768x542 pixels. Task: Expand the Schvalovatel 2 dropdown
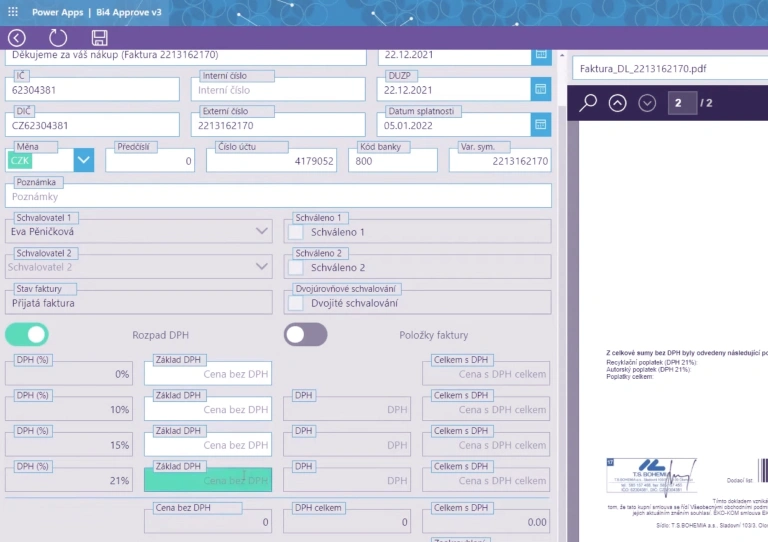click(262, 268)
